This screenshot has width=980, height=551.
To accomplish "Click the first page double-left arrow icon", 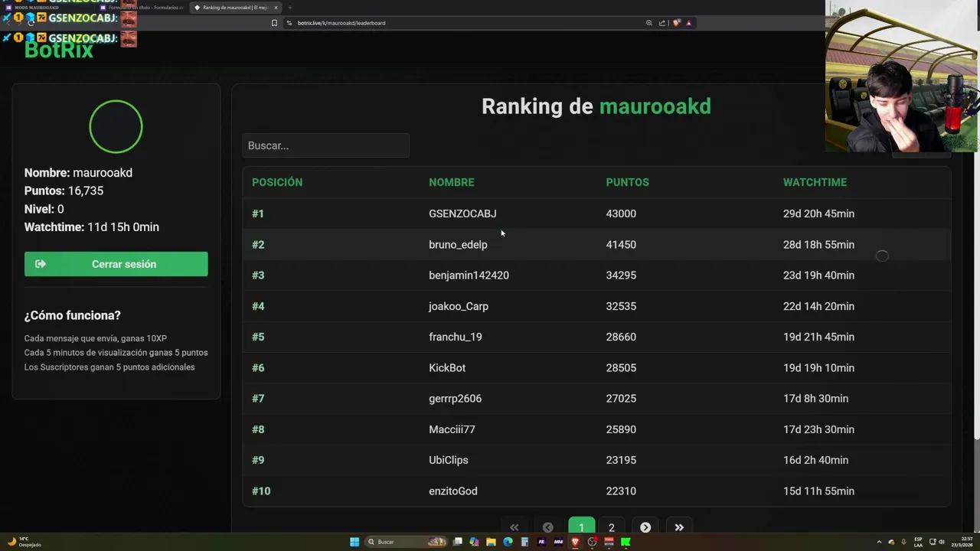I will (x=514, y=527).
